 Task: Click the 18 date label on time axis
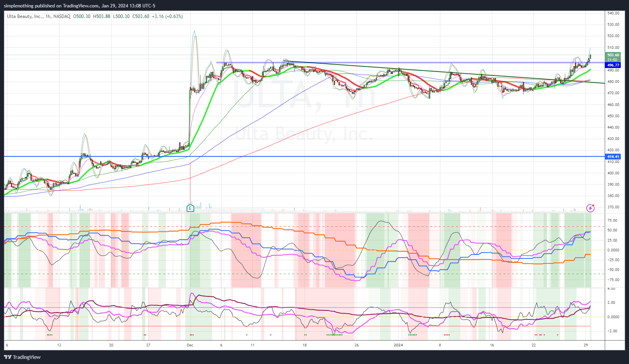(305, 345)
